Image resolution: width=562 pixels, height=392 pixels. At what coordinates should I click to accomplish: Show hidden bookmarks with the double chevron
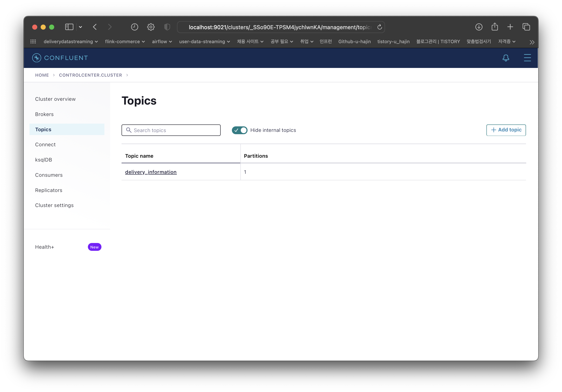[x=532, y=42]
